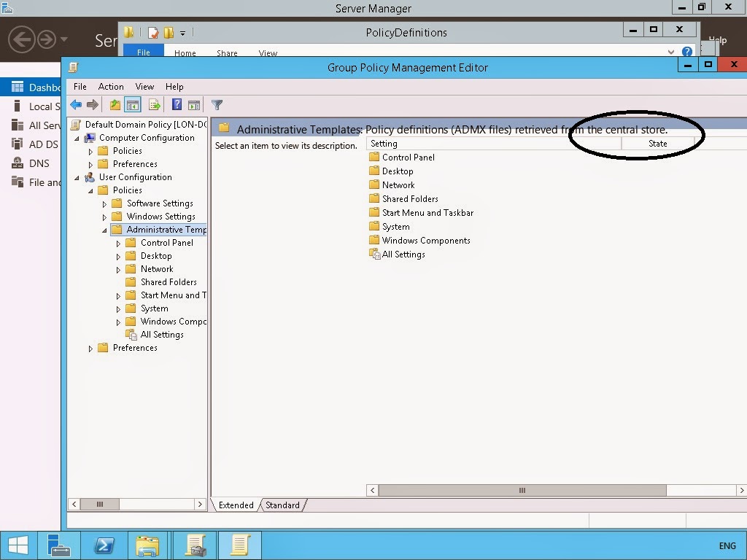Select Network folder in Setting list
Screen dimensions: 747x560
point(392,184)
